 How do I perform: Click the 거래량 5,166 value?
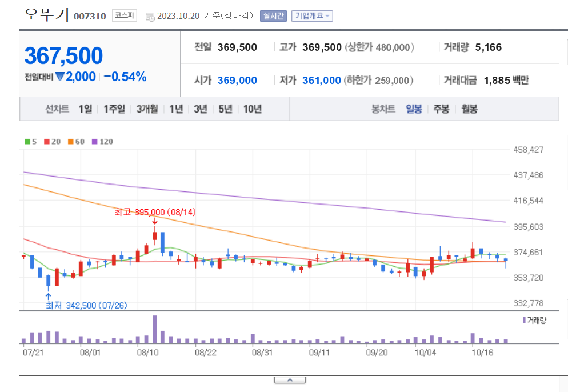coord(489,47)
